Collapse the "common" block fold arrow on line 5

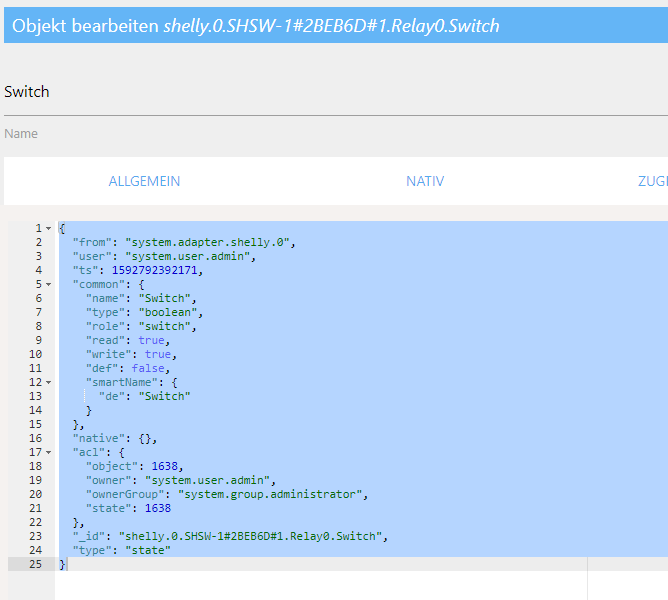(49, 284)
